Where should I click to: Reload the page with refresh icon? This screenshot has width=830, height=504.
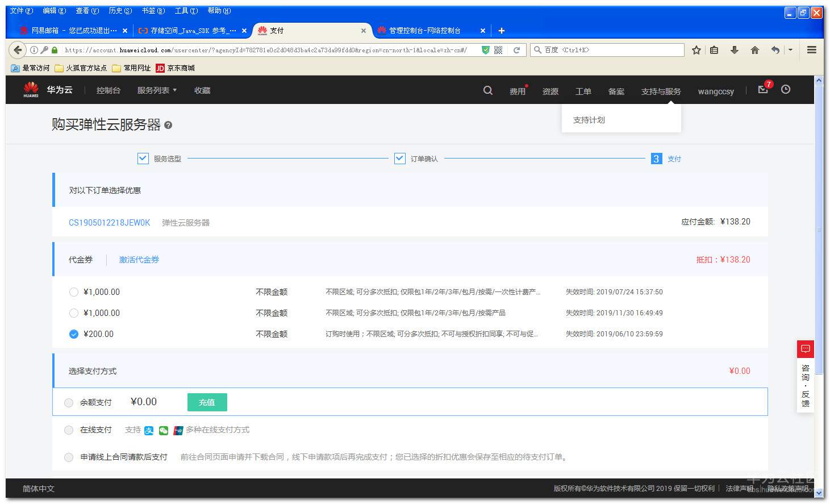(x=516, y=50)
